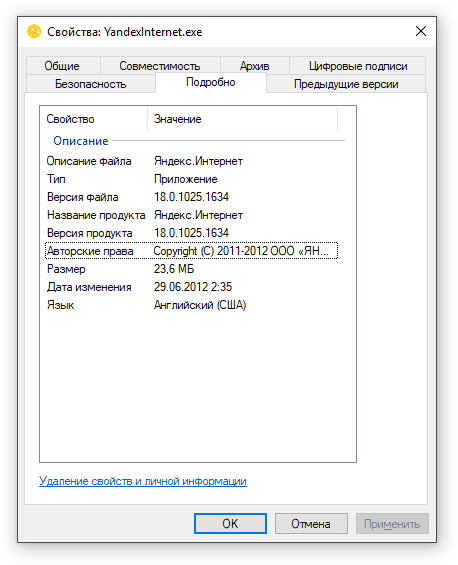Click the Английский (США) value

click(x=200, y=305)
